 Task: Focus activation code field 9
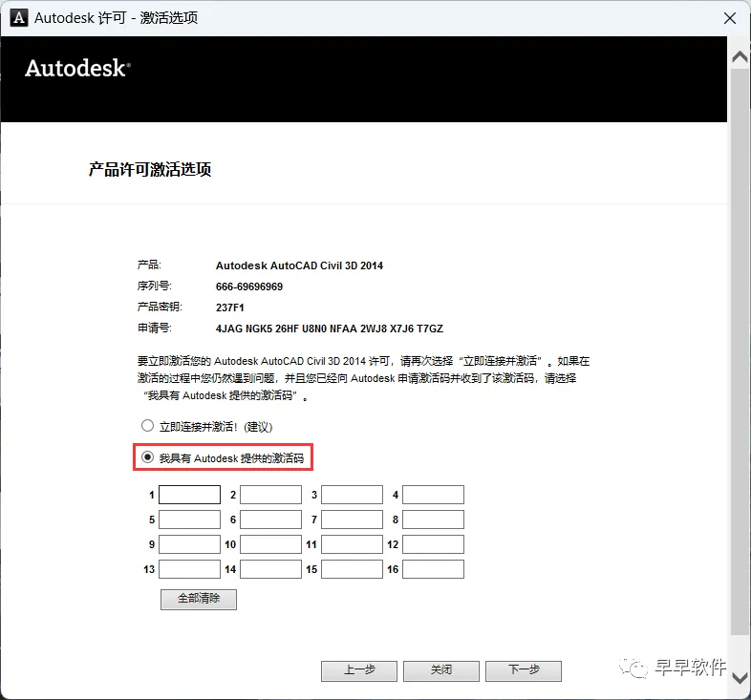click(x=190, y=544)
